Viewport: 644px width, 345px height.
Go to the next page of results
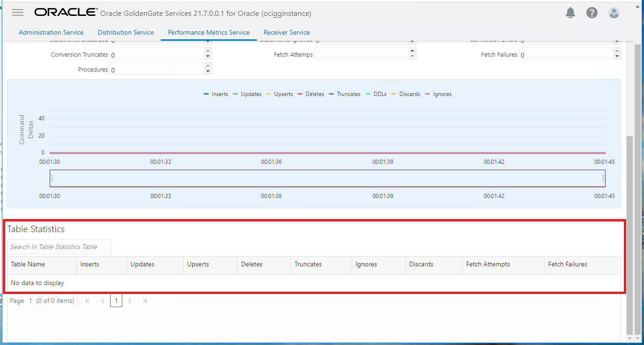click(x=130, y=301)
